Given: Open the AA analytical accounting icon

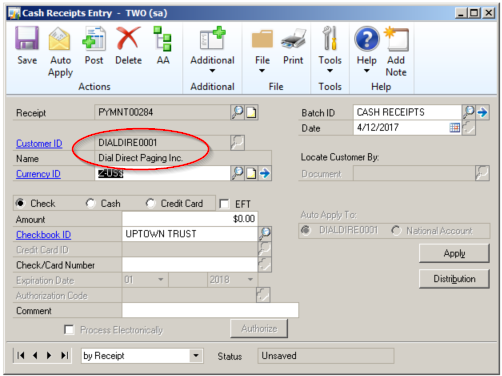Looking at the screenshot, I should click(163, 39).
